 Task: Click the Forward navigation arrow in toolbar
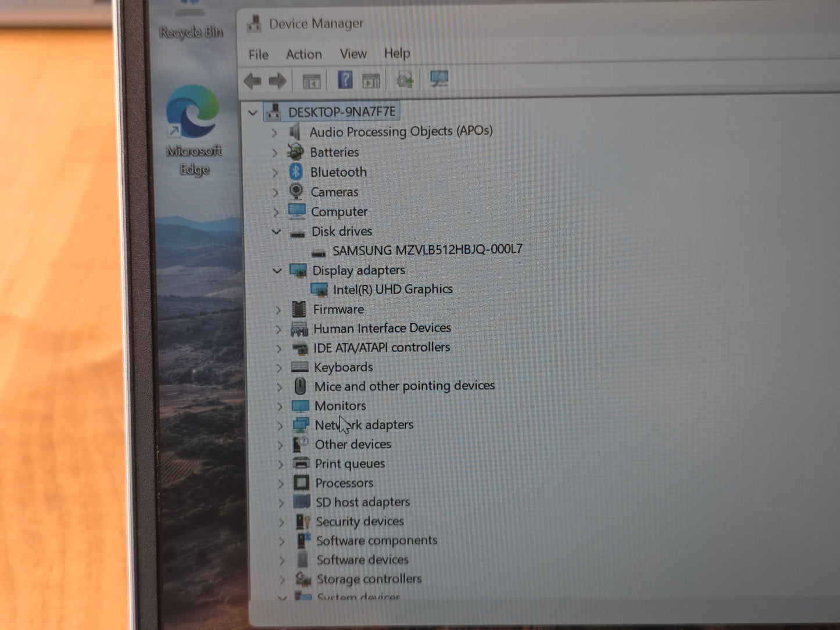(x=278, y=80)
